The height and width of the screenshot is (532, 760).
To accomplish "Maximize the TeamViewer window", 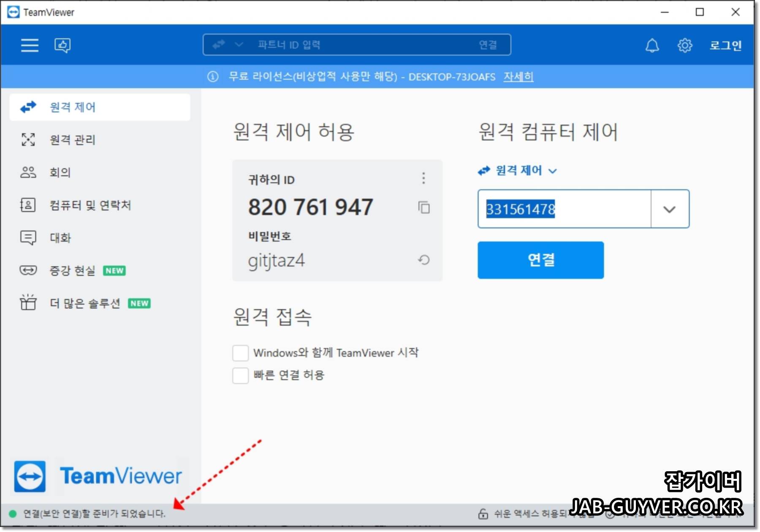I will point(700,12).
